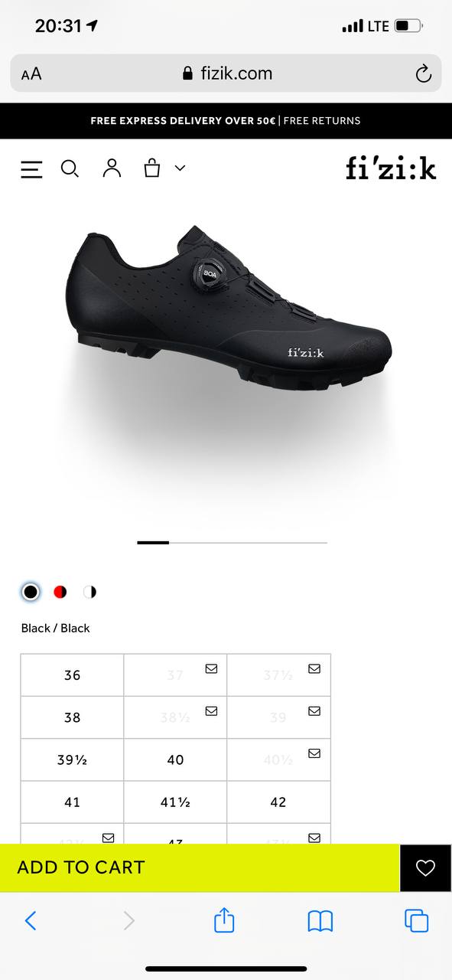Expand the chevron next to the cart
This screenshot has height=980, width=452.
coord(180,168)
